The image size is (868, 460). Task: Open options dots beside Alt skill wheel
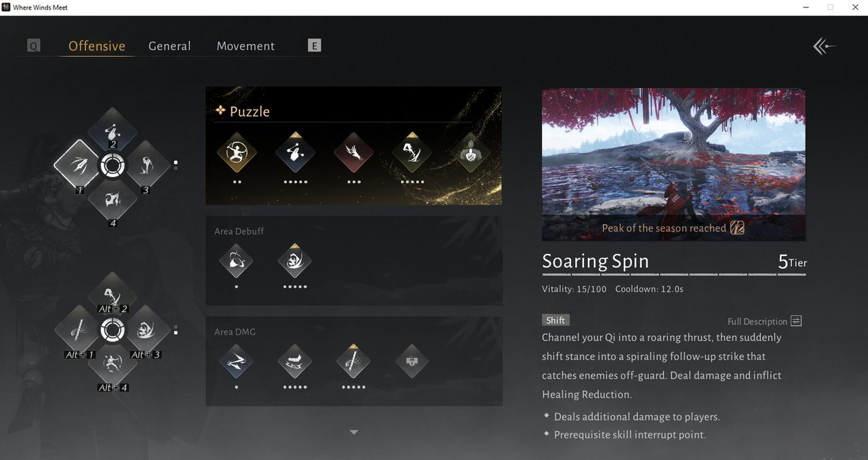(176, 330)
